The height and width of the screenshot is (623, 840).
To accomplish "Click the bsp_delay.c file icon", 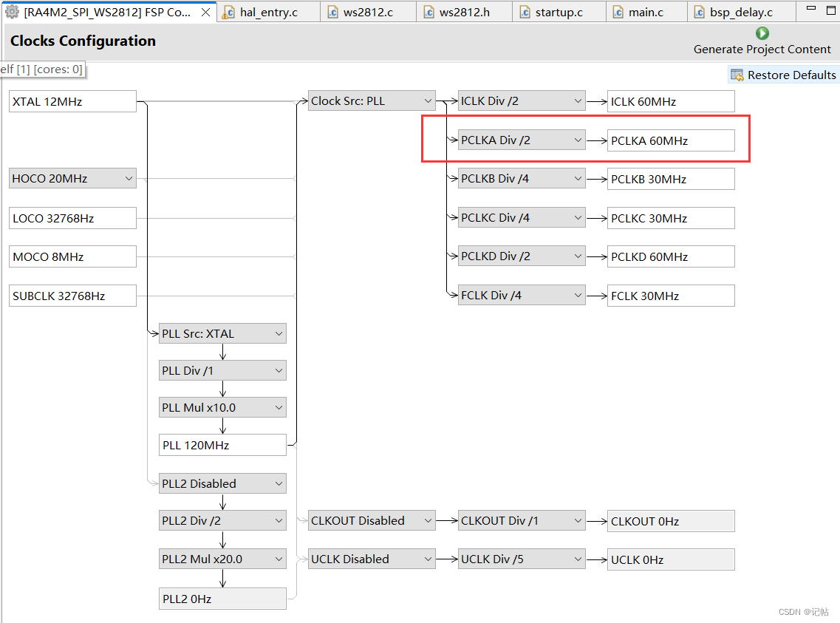I will pos(699,13).
